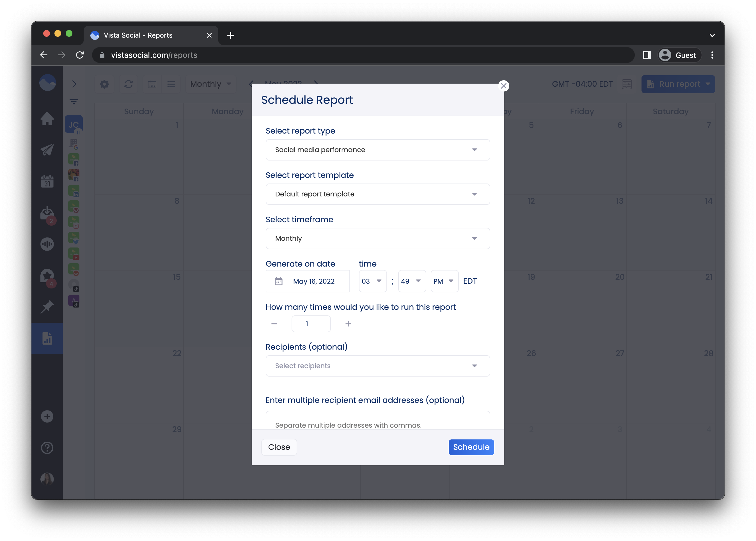Select the purple A TikTok profile
The width and height of the screenshot is (756, 541).
tap(74, 301)
